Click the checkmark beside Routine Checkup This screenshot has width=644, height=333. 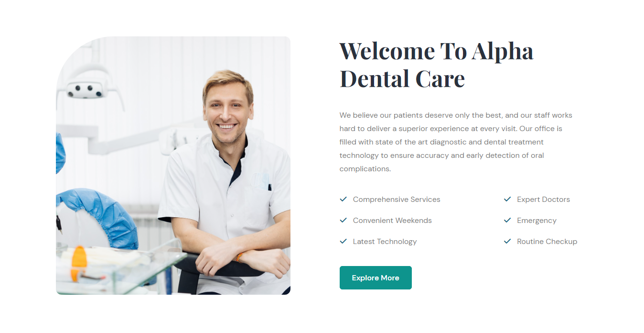(x=507, y=241)
